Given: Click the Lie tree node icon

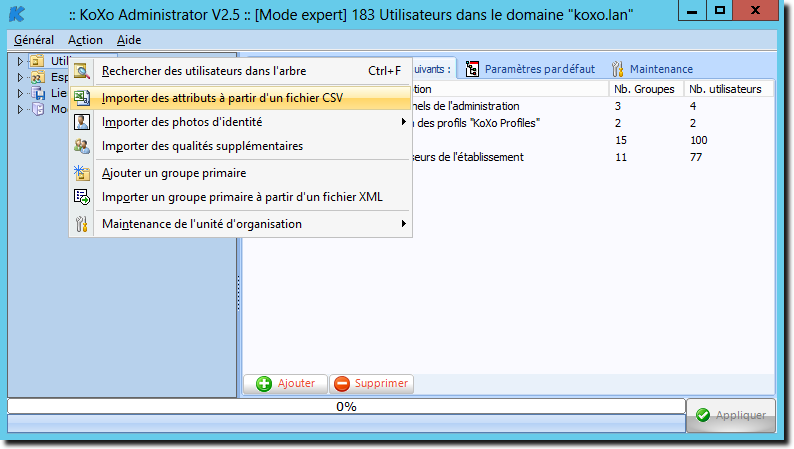Looking at the screenshot, I should [x=38, y=93].
